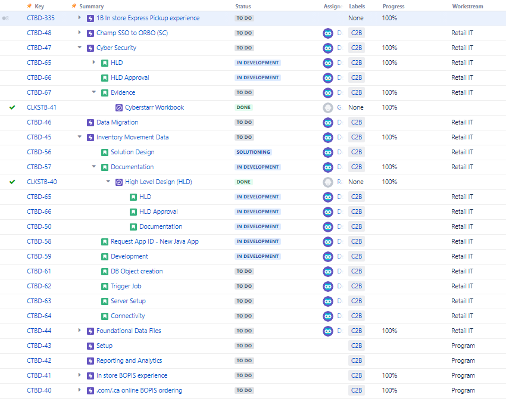Click grey assignee avatar on CLKSTB-41 row
The width and height of the screenshot is (506, 420).
click(328, 107)
